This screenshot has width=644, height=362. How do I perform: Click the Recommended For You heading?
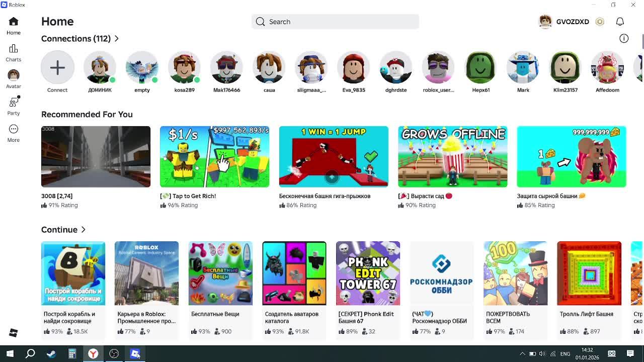click(x=87, y=114)
